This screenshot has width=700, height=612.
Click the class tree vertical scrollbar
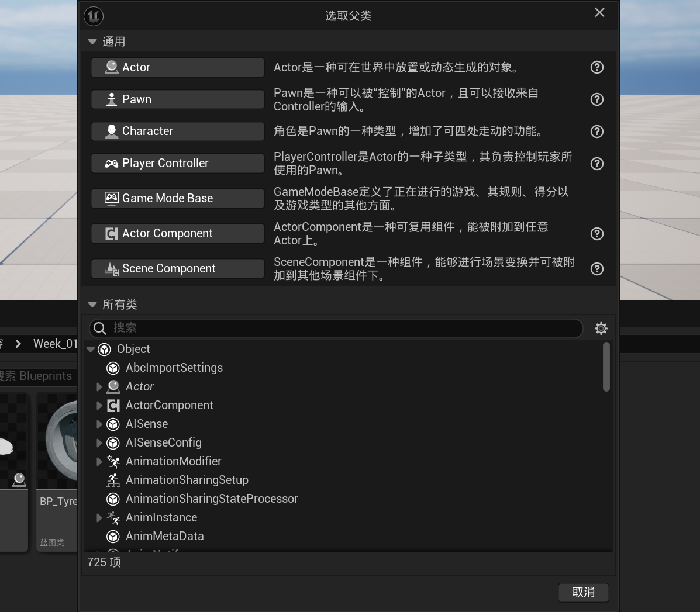coord(606,367)
